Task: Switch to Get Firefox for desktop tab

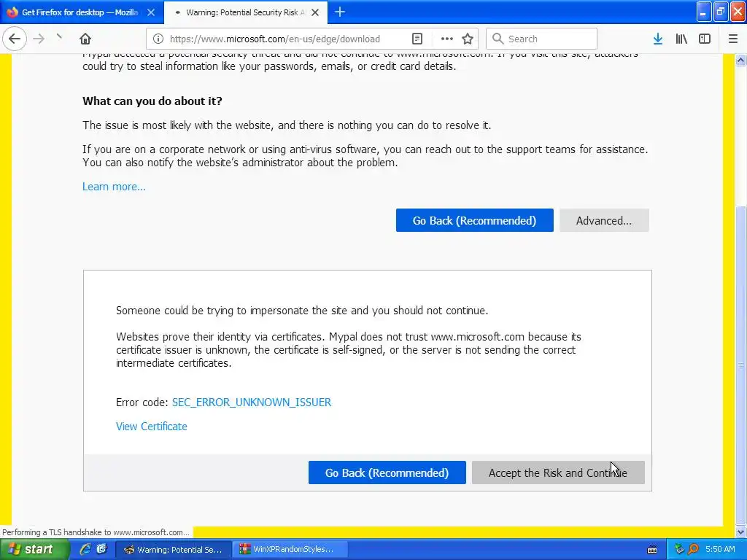Action: coord(82,12)
